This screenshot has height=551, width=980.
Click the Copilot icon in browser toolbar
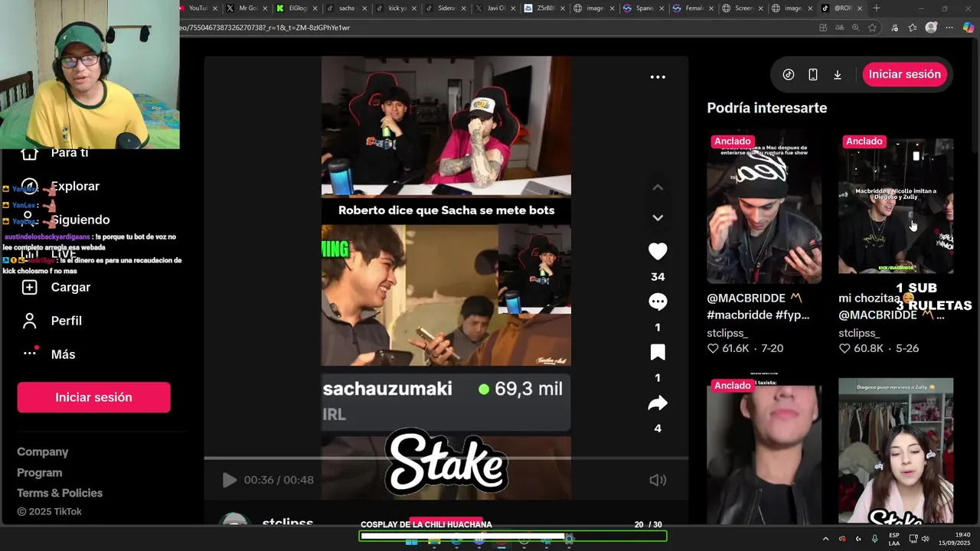pyautogui.click(x=968, y=28)
